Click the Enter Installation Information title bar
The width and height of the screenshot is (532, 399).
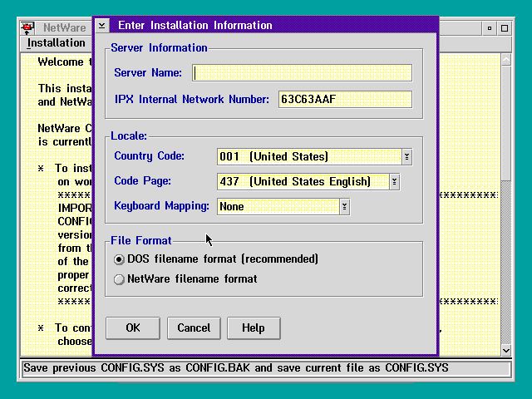coord(273,26)
